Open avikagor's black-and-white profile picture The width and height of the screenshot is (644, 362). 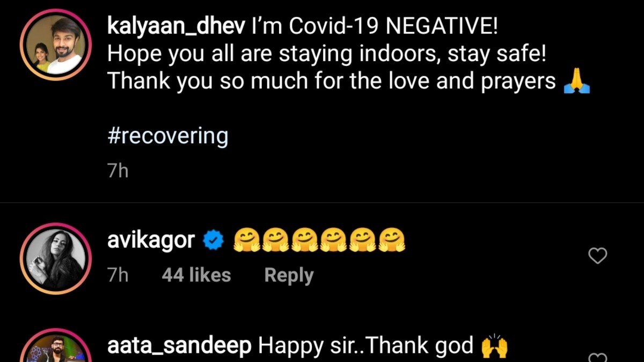56,258
